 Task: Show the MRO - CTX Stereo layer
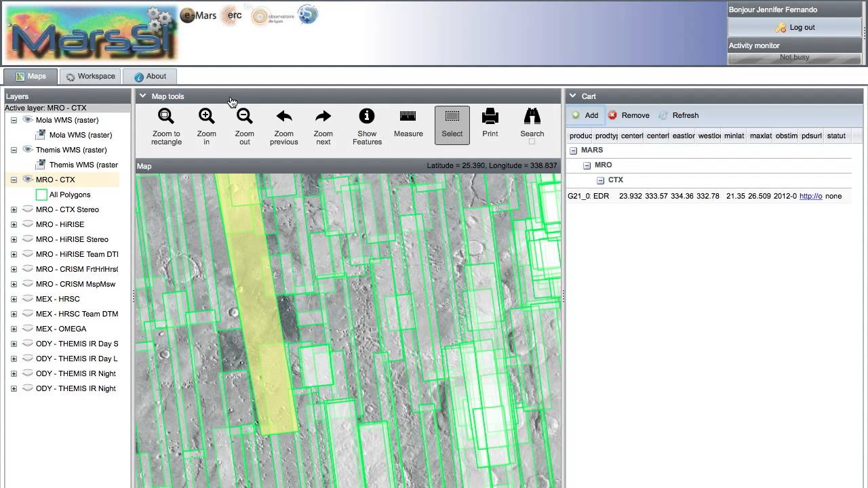(28, 209)
